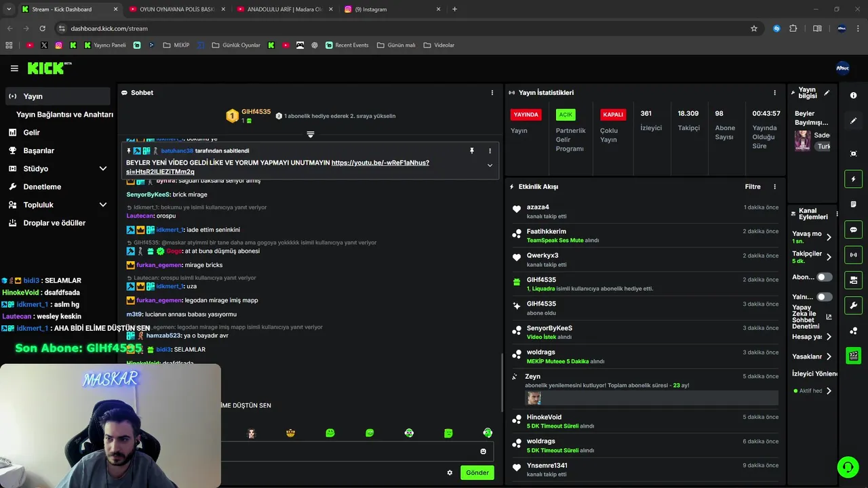Toggle the broadcast signal rail icon

point(854,255)
